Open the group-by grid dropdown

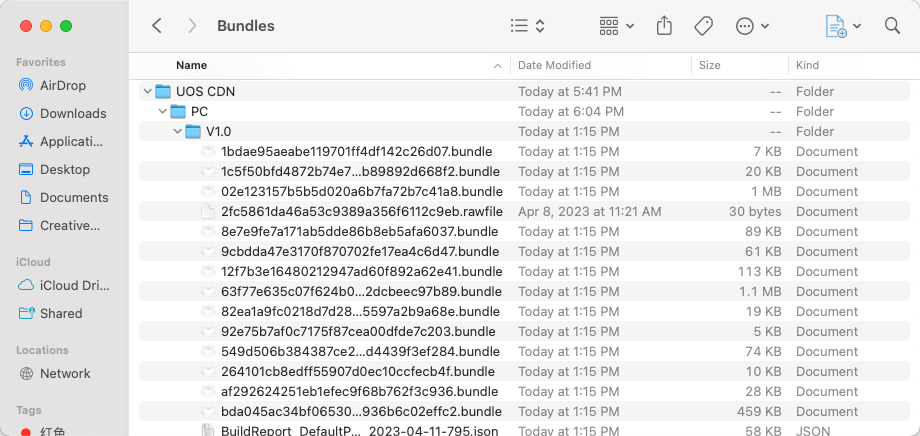(x=616, y=26)
